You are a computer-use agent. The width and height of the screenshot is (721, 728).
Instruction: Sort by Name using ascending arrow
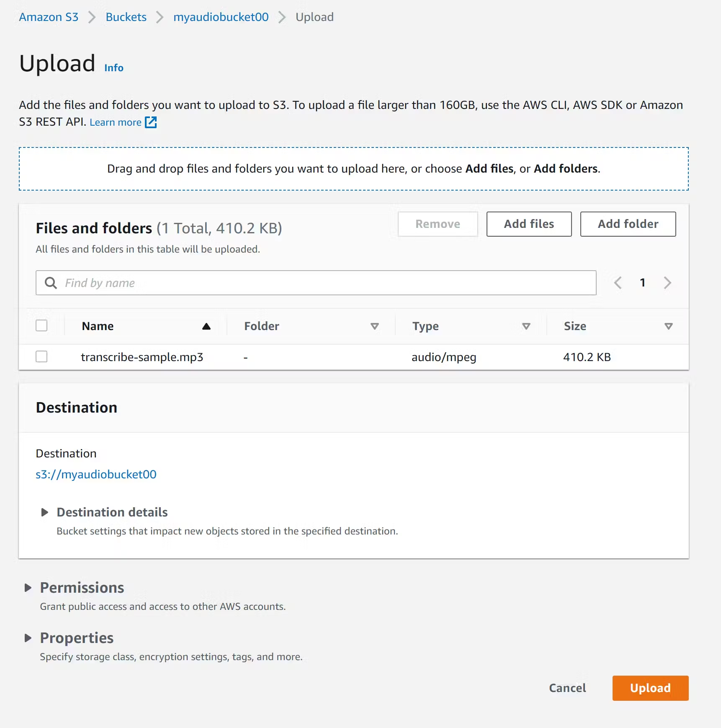pyautogui.click(x=206, y=326)
